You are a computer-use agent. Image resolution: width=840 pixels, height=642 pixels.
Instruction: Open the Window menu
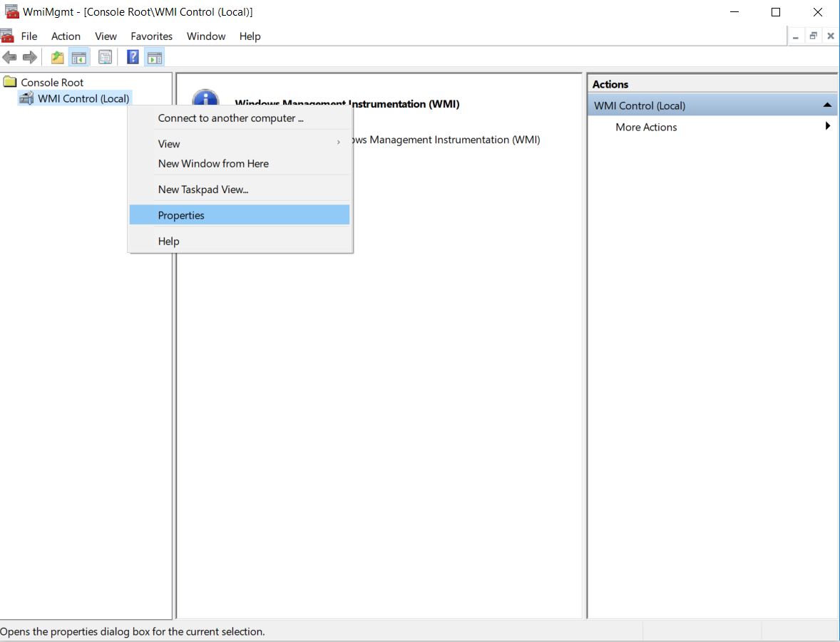(205, 36)
